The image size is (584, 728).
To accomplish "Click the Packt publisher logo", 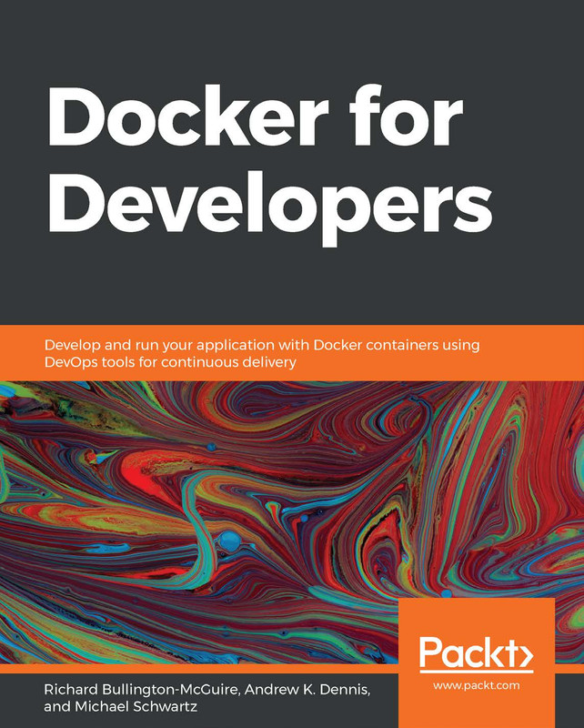I will pyautogui.click(x=477, y=654).
